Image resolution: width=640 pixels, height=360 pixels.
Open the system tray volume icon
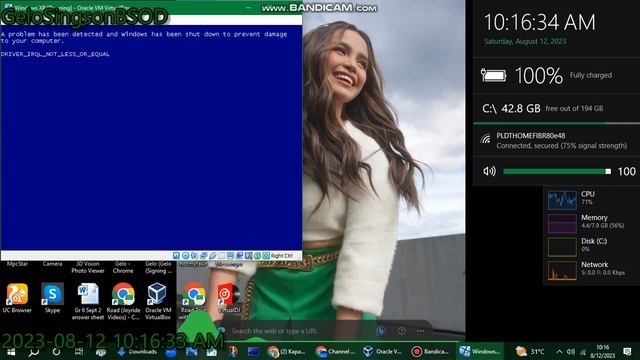click(571, 351)
